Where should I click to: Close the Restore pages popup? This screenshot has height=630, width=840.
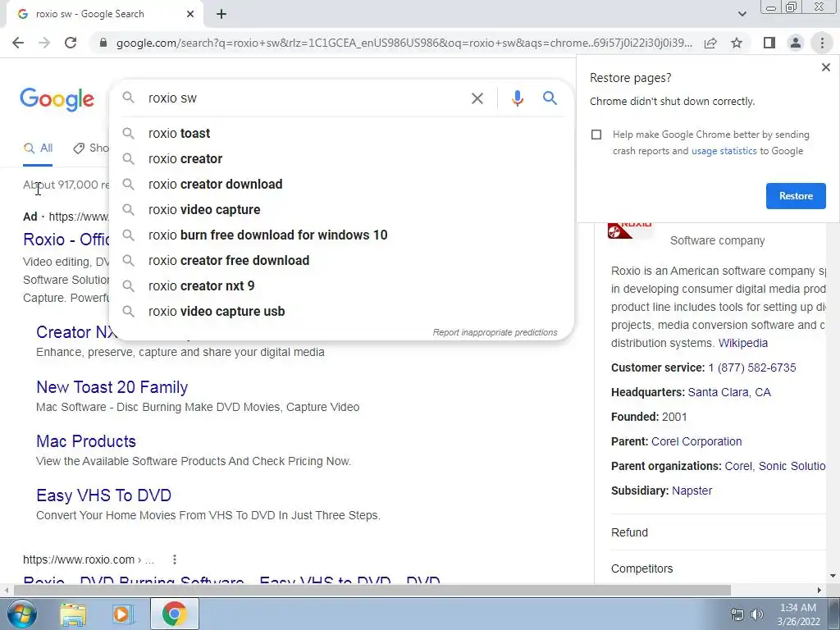[825, 67]
